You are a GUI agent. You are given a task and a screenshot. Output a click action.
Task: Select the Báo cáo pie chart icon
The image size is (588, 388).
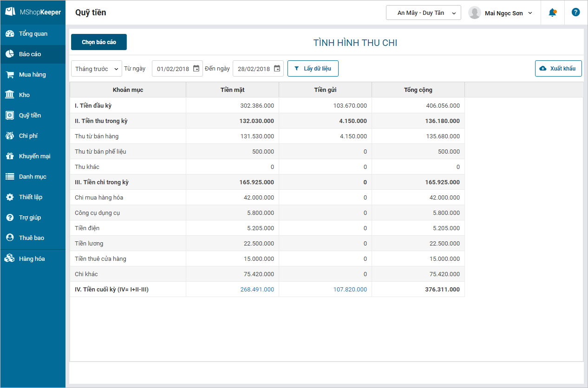(10, 54)
